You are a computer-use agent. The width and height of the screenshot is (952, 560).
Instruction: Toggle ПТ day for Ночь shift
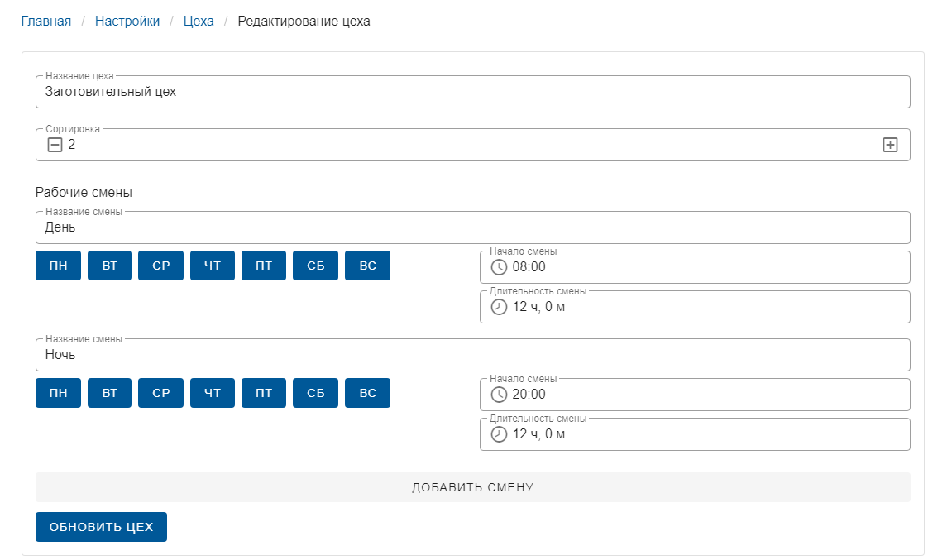264,393
